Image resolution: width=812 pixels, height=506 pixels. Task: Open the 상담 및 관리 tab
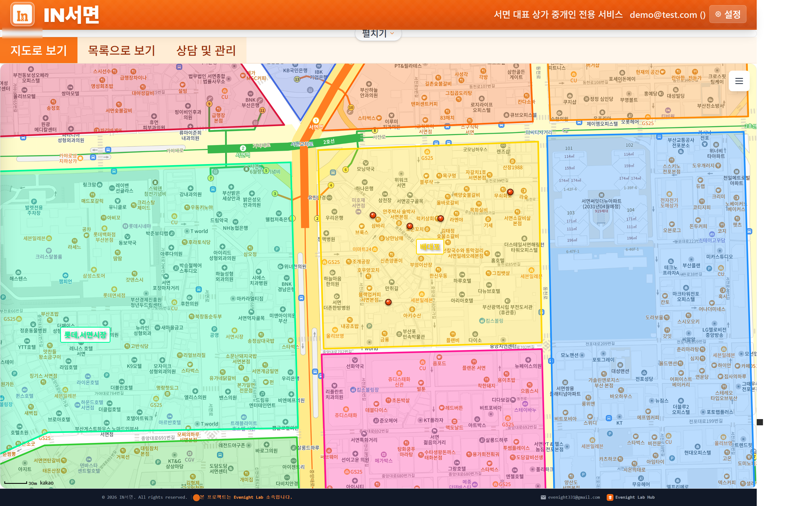(x=206, y=50)
